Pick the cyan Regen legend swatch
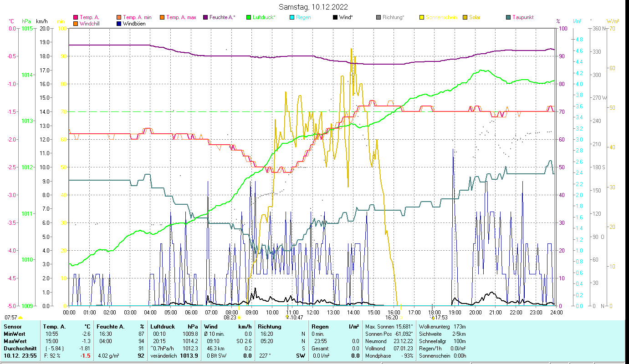This screenshot has height=364, width=629. point(292,18)
